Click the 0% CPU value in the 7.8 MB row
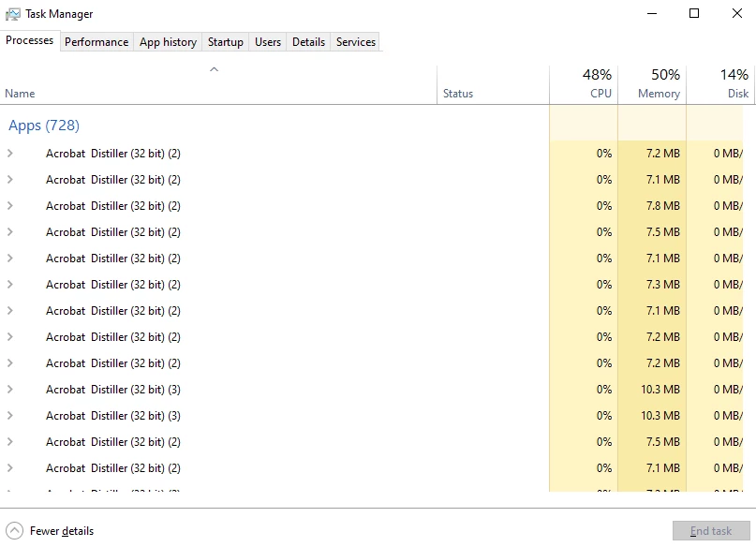The width and height of the screenshot is (756, 547). tap(604, 206)
